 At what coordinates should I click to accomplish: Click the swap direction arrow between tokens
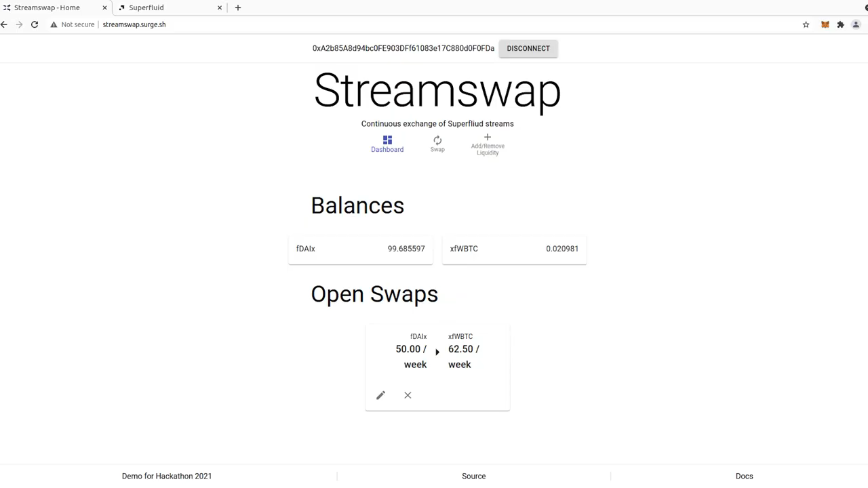[437, 352]
